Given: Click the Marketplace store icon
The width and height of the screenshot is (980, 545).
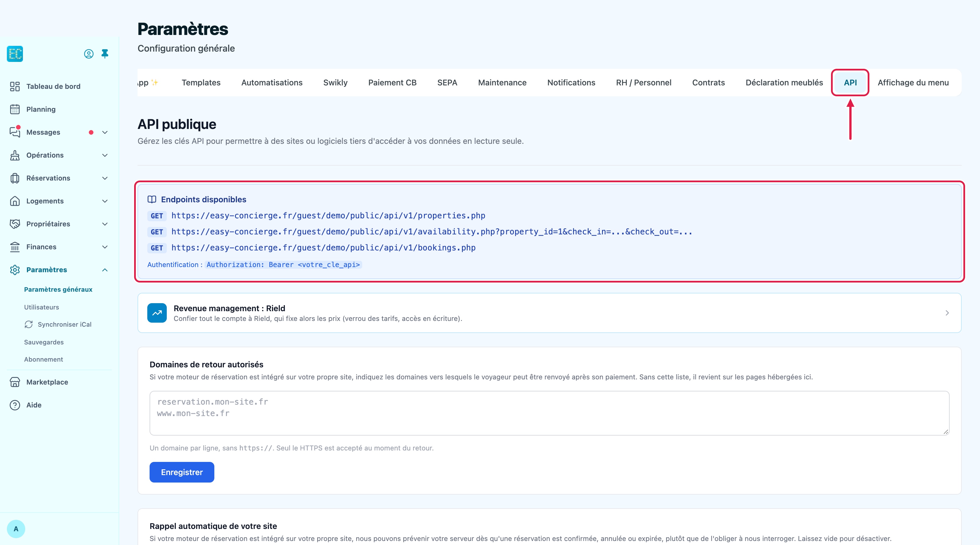Looking at the screenshot, I should coord(15,382).
